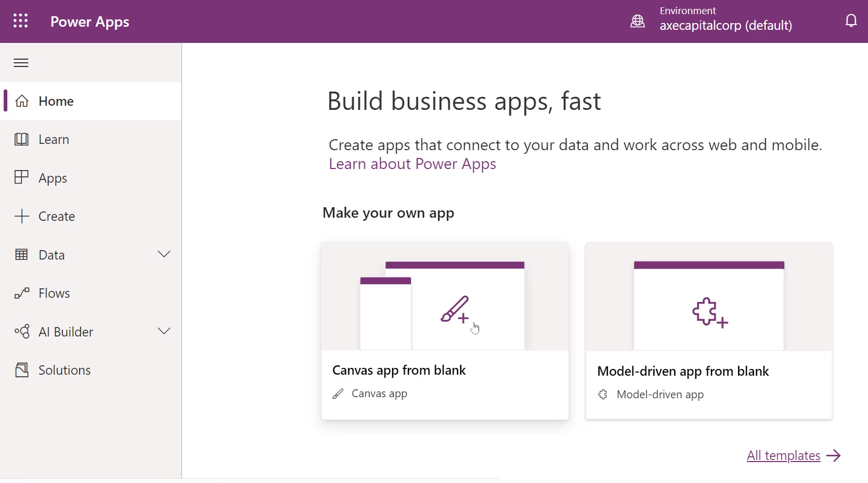
Task: Expand the AI Builder section chevron
Action: pos(164,331)
